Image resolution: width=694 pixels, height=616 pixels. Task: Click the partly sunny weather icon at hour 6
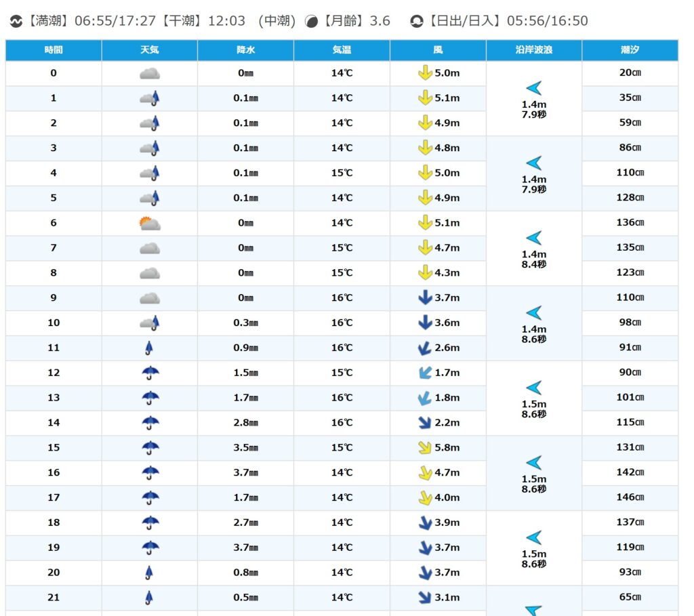point(150,223)
